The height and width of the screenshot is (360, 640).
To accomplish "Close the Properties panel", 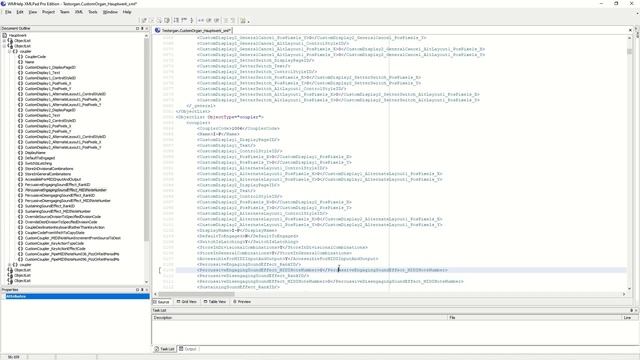I will click(147, 290).
